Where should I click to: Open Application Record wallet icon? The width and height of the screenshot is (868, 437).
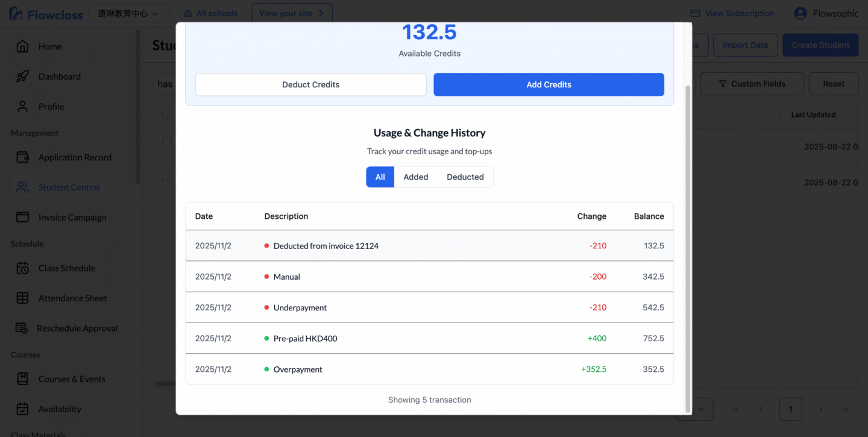[x=22, y=157]
